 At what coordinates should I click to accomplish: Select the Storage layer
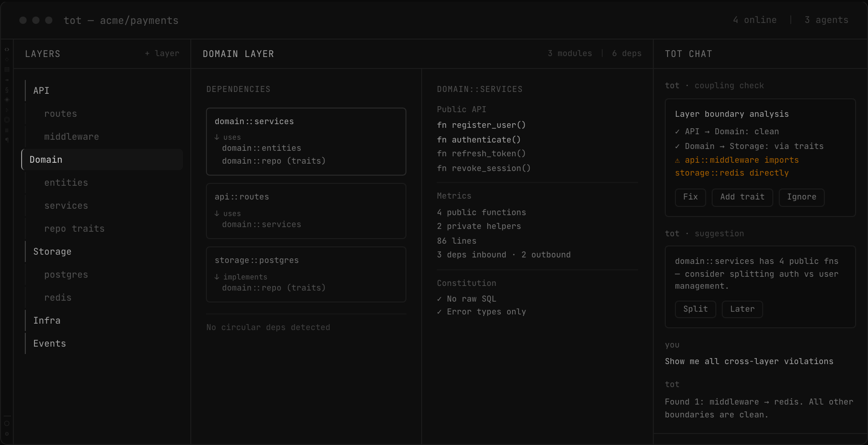(x=103, y=251)
